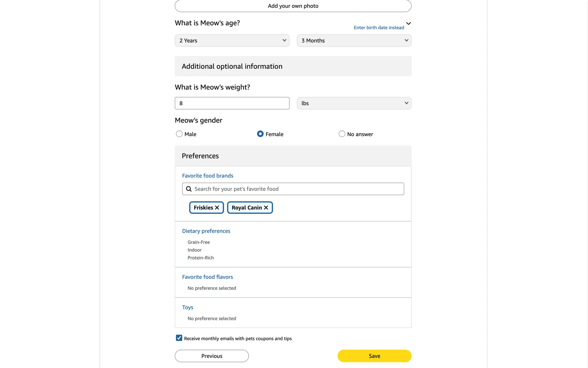Select the Male gender option
This screenshot has height=368, width=588.
(x=179, y=134)
